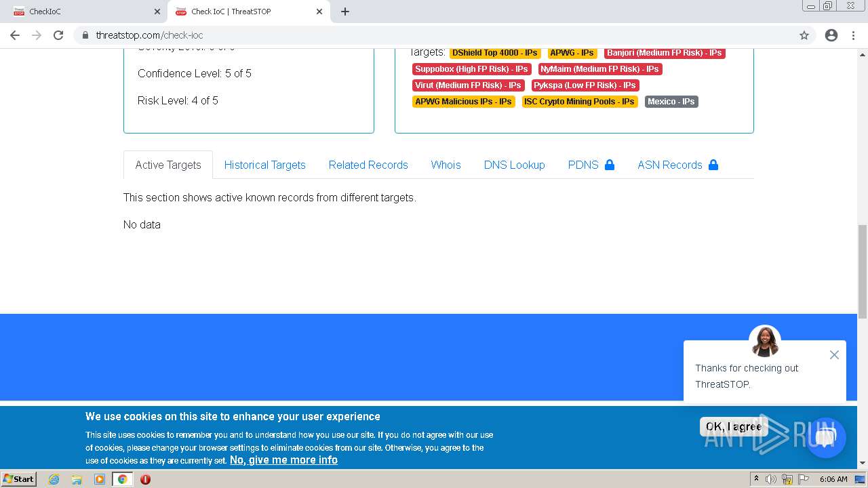This screenshot has height=488, width=868.
Task: Click the DShield Top 4000 - IPs tag
Action: [495, 53]
